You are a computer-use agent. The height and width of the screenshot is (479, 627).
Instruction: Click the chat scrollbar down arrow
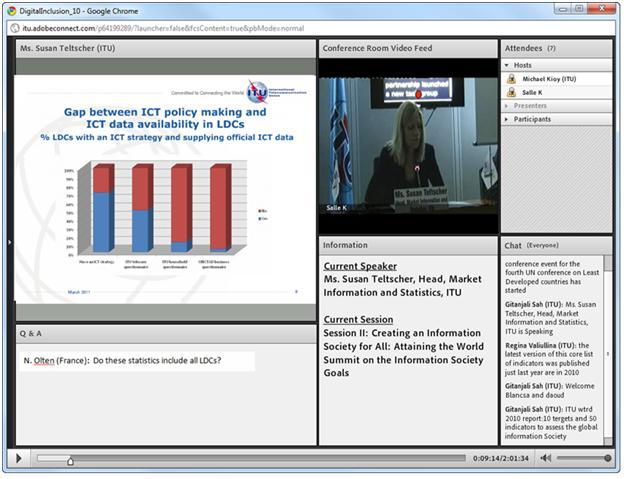[608, 441]
